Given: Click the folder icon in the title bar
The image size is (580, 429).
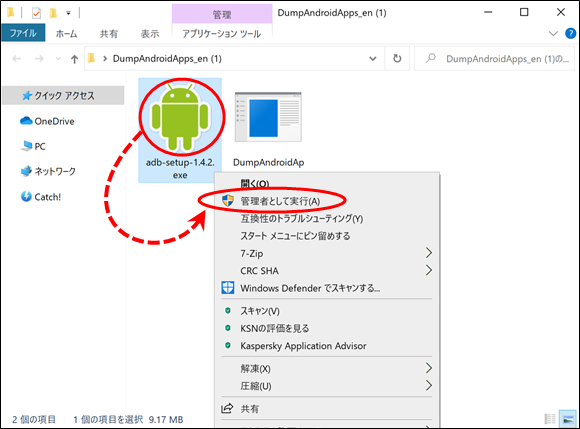Looking at the screenshot, I should [10, 13].
